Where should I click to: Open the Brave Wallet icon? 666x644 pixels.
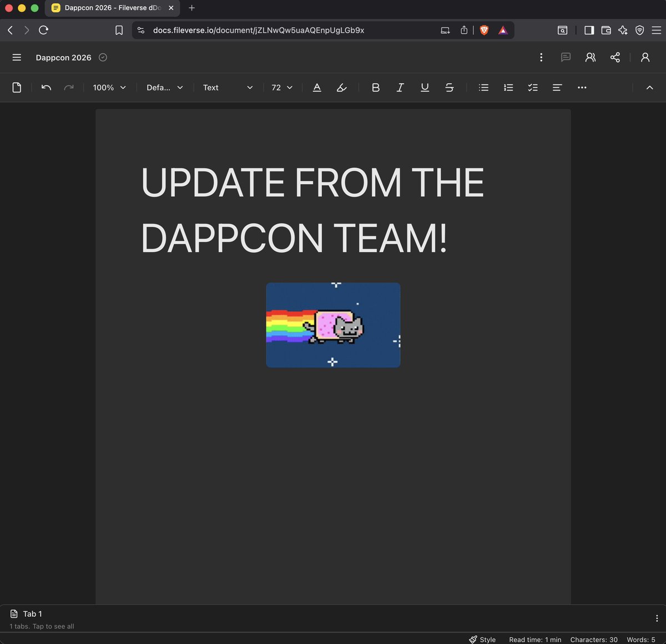[606, 30]
